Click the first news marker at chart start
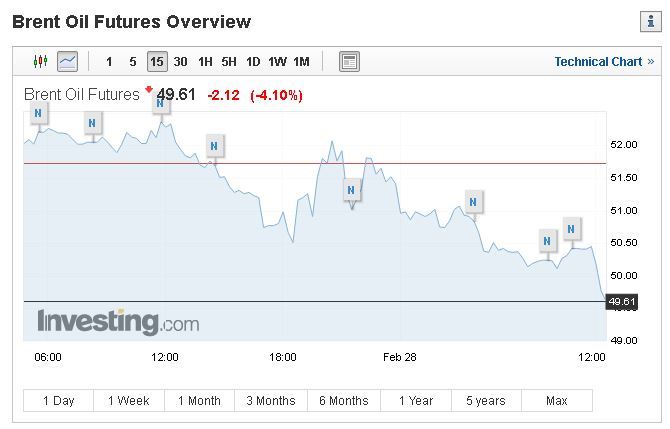The image size is (670, 429). [x=38, y=114]
